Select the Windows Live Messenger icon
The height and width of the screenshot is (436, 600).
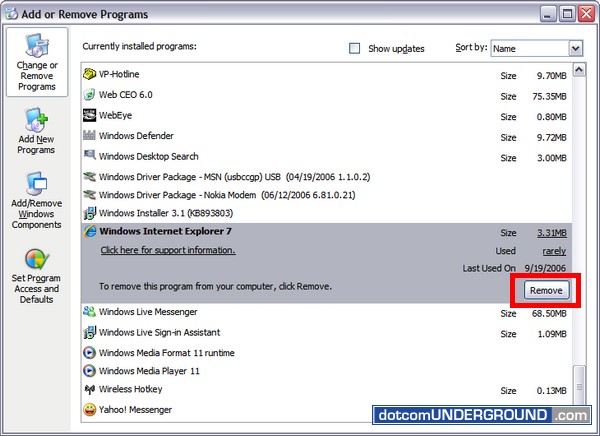89,312
